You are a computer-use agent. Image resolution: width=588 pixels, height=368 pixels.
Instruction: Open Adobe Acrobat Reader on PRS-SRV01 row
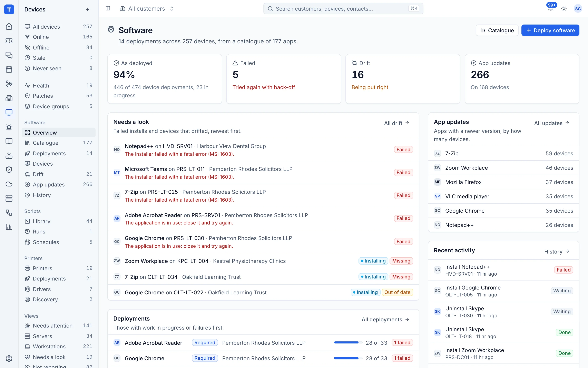(x=263, y=219)
